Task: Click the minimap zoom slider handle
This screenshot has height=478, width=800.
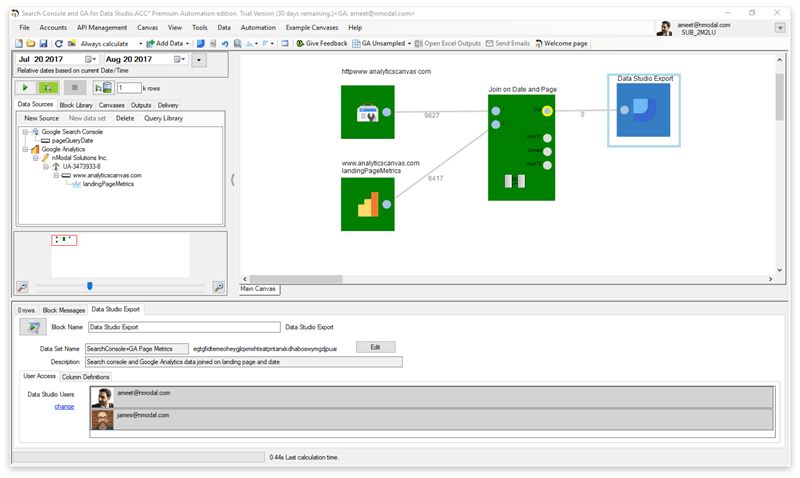Action: 90,286
